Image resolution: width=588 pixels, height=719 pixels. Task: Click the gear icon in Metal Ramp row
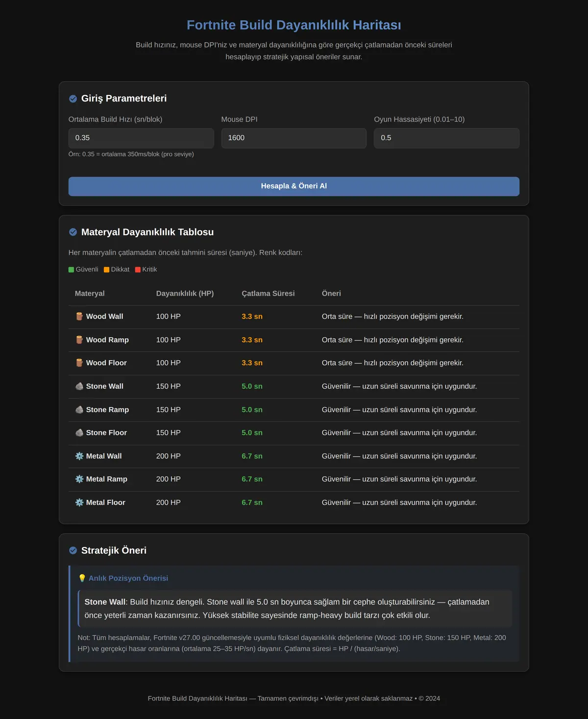pos(79,479)
